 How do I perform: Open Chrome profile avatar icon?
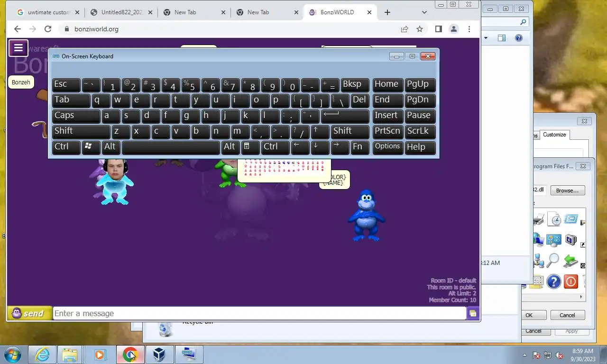(x=454, y=29)
